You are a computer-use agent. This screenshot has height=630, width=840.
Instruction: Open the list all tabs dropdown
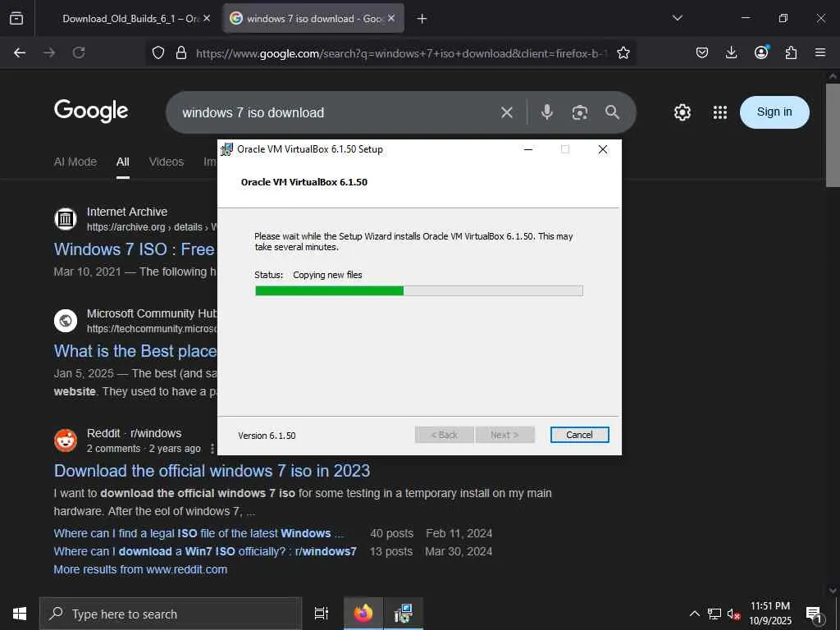pyautogui.click(x=677, y=18)
